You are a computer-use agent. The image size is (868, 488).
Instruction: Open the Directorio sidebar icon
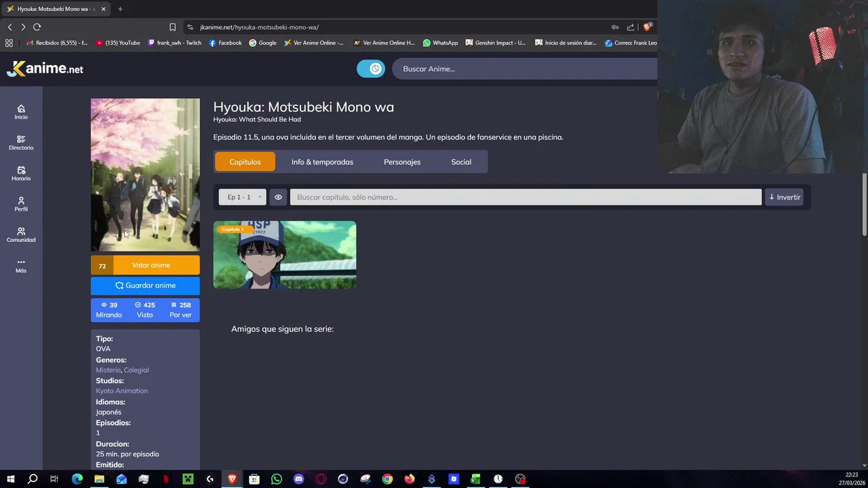(x=21, y=142)
